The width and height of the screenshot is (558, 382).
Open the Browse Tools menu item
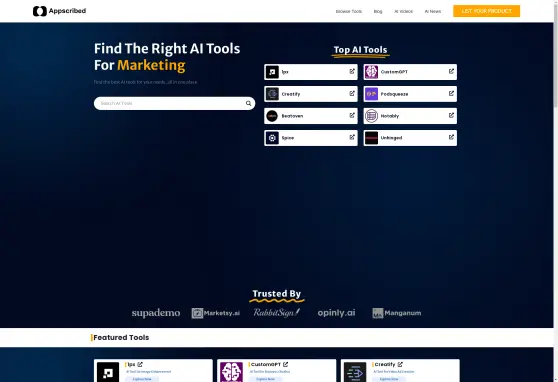[x=349, y=11]
